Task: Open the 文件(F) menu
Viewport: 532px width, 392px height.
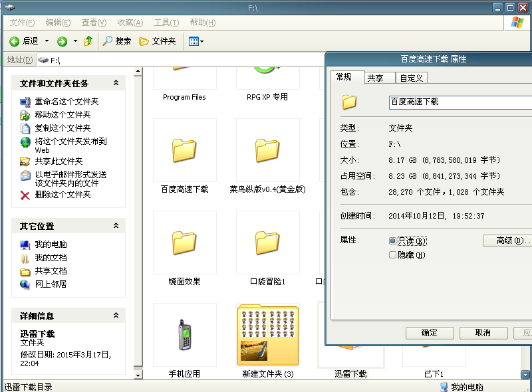Action: 22,23
